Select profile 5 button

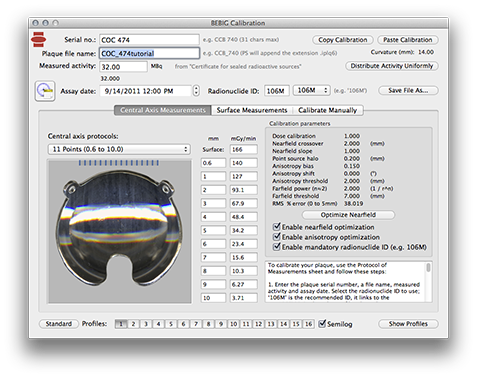pos(171,324)
